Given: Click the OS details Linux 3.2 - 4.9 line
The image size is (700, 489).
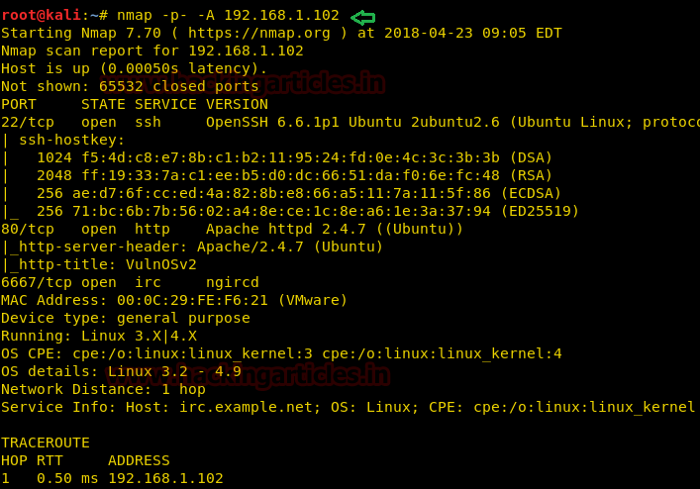Looking at the screenshot, I should tap(133, 371).
